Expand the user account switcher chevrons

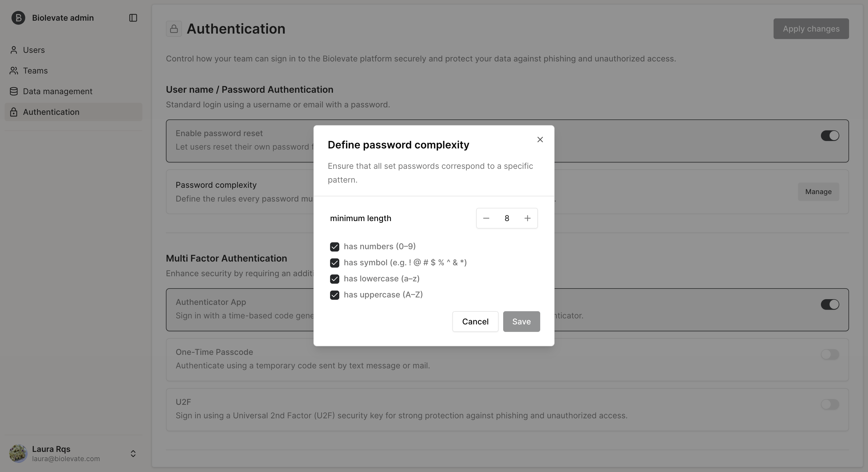tap(133, 453)
